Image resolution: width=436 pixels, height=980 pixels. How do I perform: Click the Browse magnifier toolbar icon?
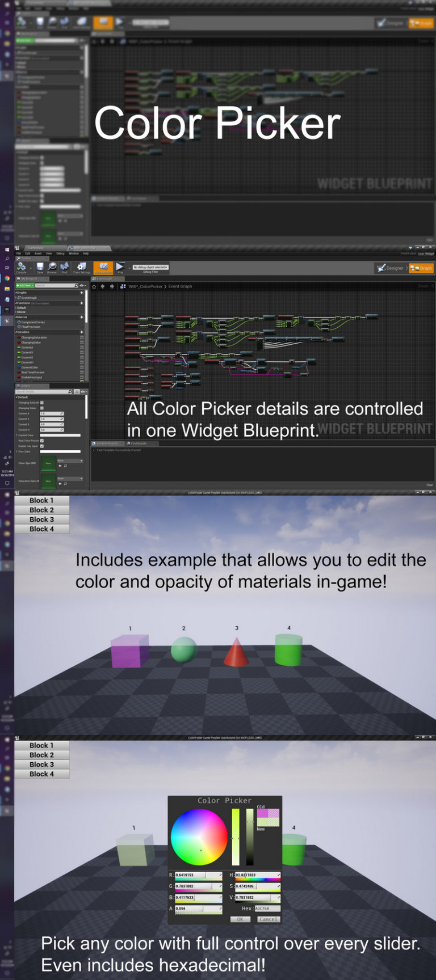[x=52, y=268]
